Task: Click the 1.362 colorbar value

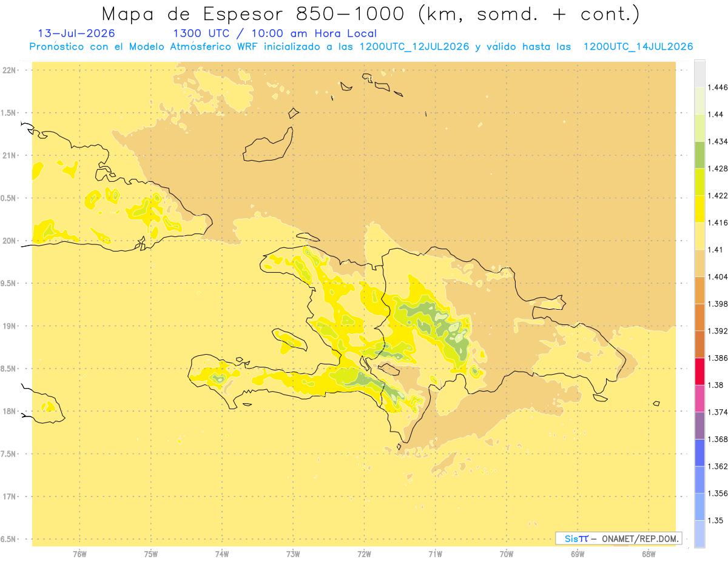Action: point(719,466)
